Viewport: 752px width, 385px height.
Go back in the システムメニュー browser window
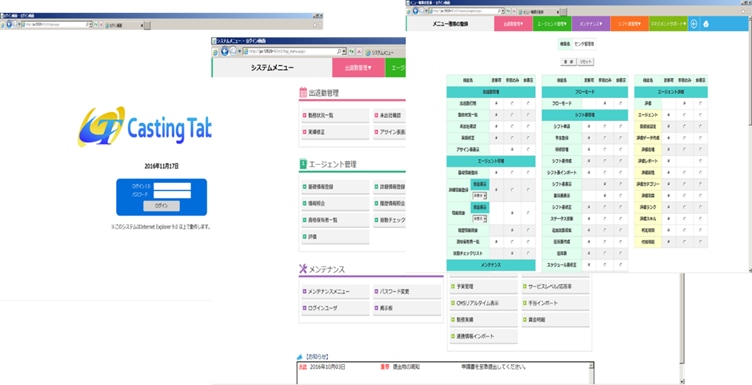[224, 51]
